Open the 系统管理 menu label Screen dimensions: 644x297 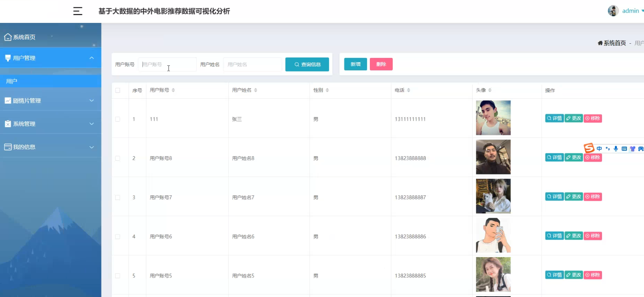[x=24, y=124]
